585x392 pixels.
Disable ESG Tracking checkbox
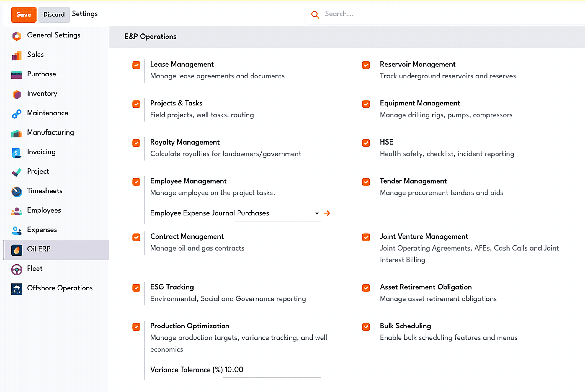(x=136, y=288)
